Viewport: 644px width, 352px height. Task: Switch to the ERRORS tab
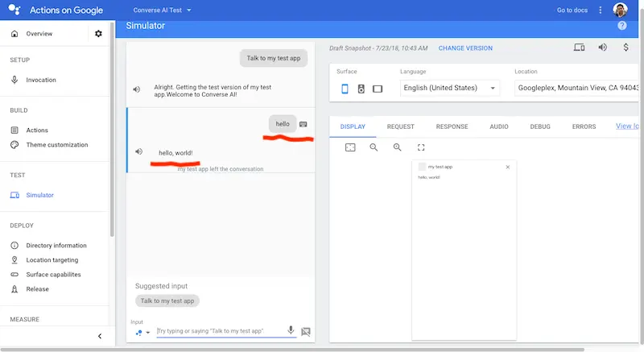pos(584,126)
